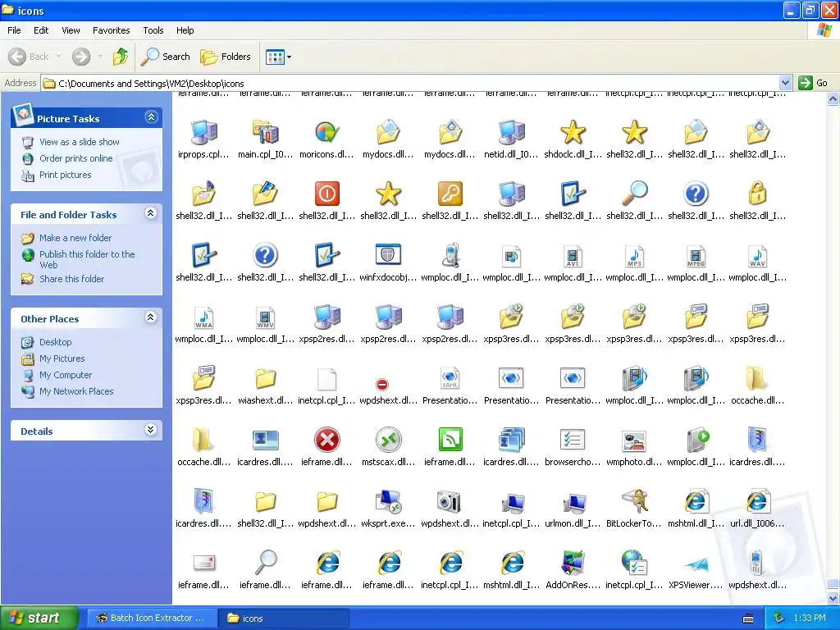Image resolution: width=840 pixels, height=630 pixels.
Task: Switch to Batch Icon Extractor taskbar window
Action: pos(152,619)
